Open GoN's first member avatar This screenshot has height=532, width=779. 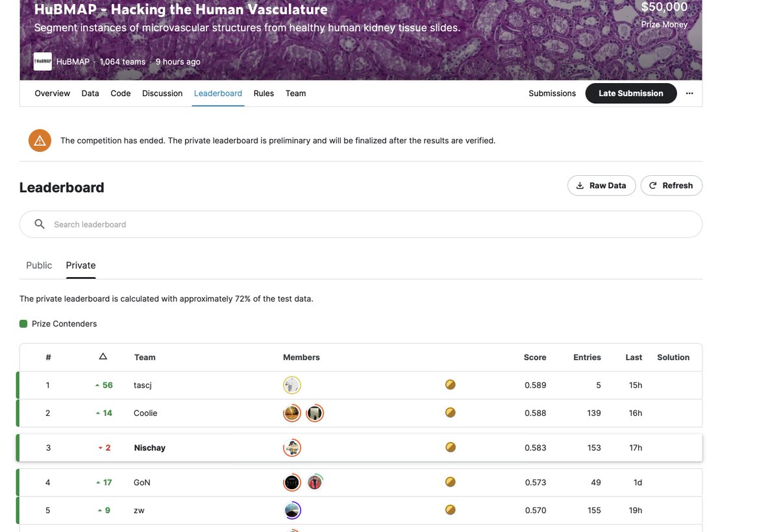click(x=292, y=483)
